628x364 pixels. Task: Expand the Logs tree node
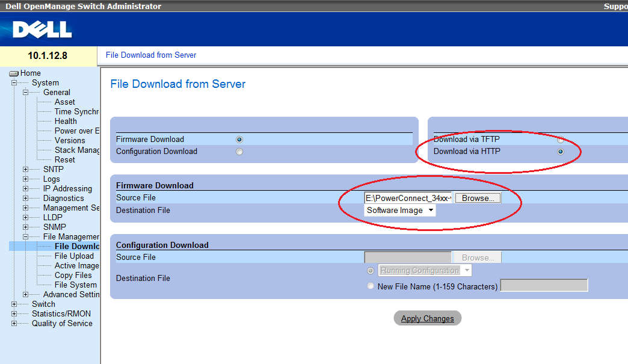[x=26, y=179]
